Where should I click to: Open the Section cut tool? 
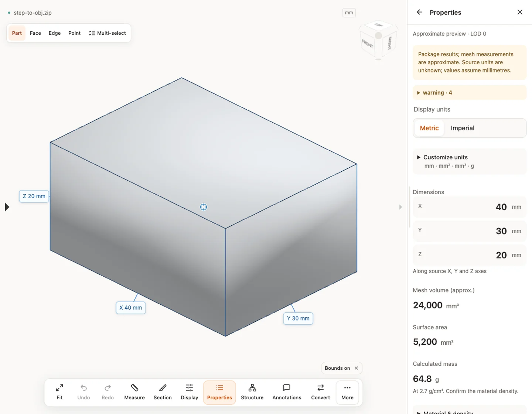point(163,392)
